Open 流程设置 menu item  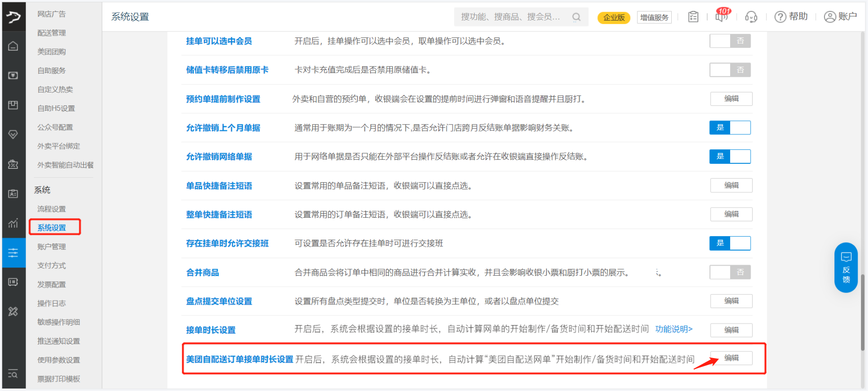51,209
